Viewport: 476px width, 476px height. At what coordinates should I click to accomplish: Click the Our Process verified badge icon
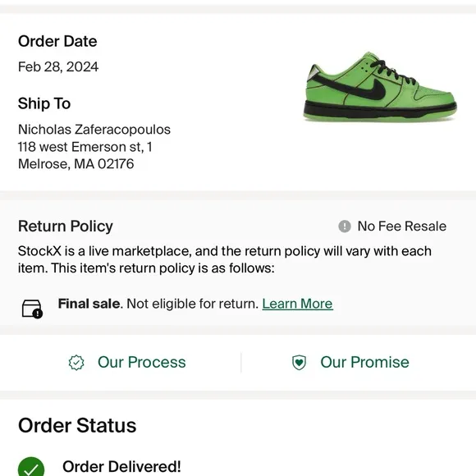(76, 363)
